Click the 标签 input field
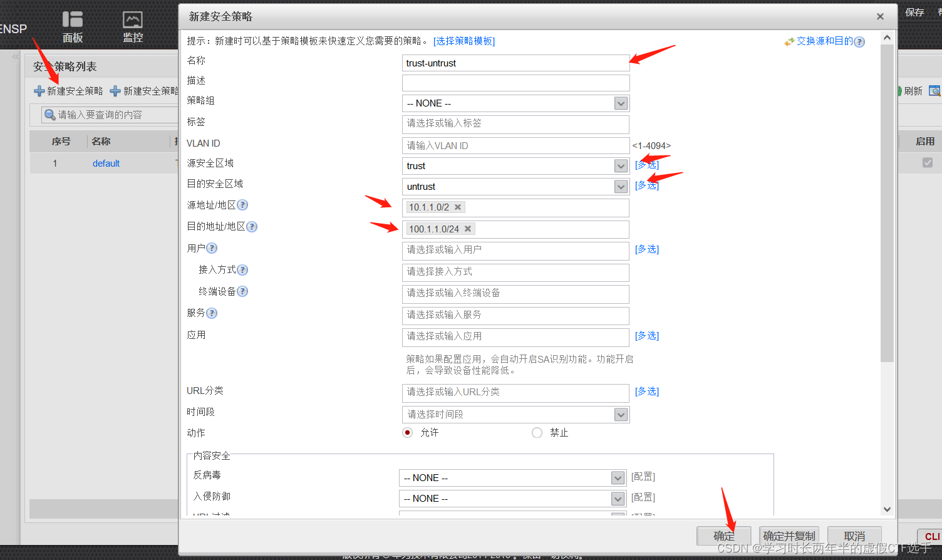The height and width of the screenshot is (560, 942). [515, 124]
